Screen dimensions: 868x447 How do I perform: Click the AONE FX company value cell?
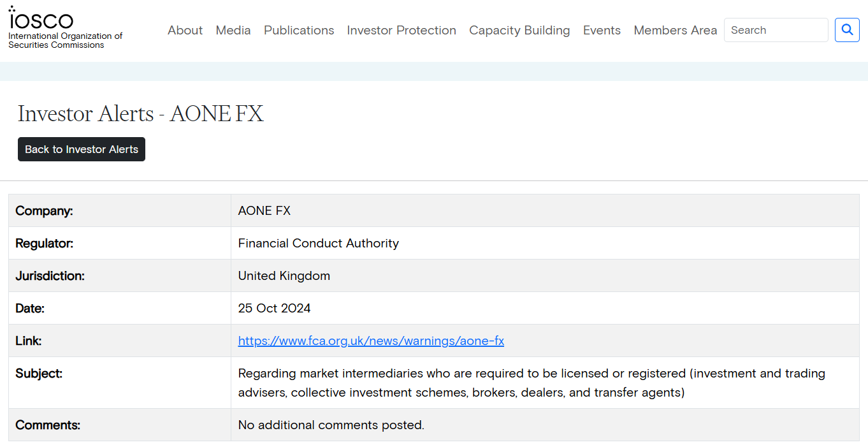tap(264, 210)
